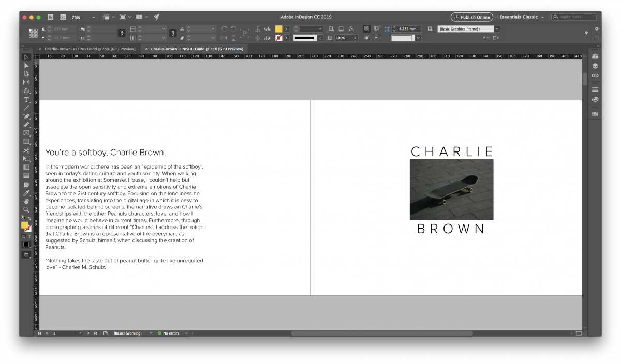Switch to Charlie-Brown-REFINED.indd tab

coord(90,49)
